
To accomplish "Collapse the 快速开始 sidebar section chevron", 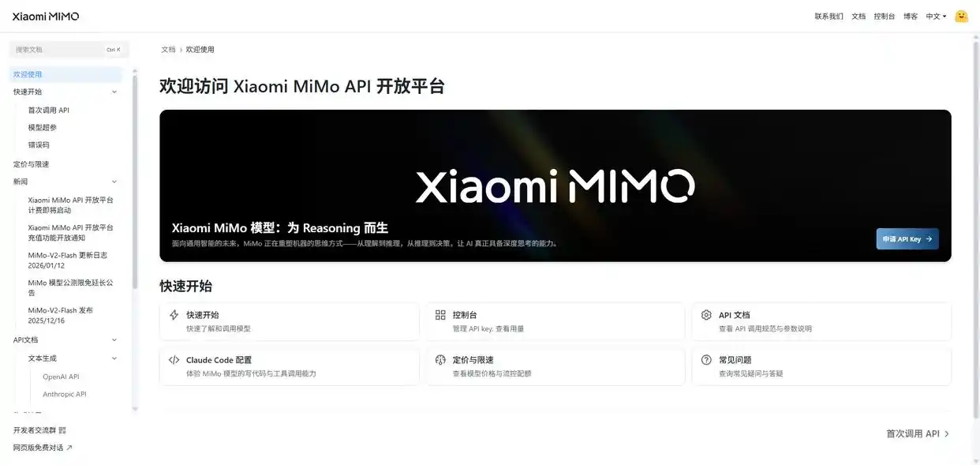I will [x=114, y=92].
